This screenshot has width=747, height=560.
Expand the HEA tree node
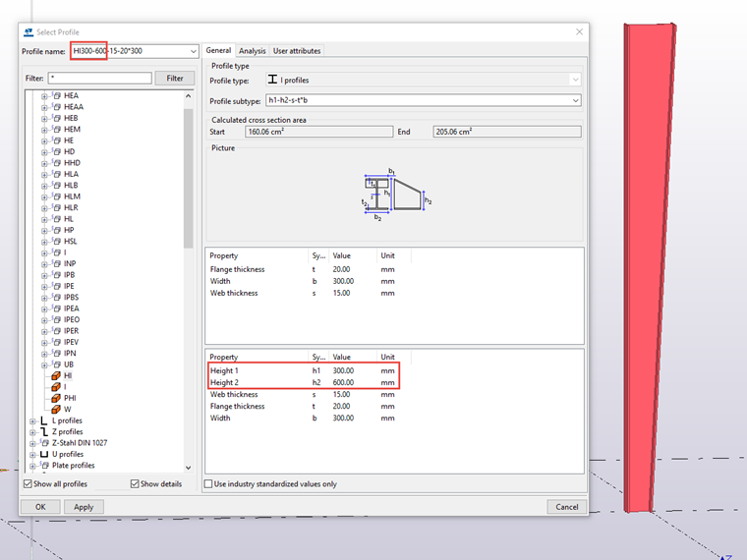pos(44,96)
